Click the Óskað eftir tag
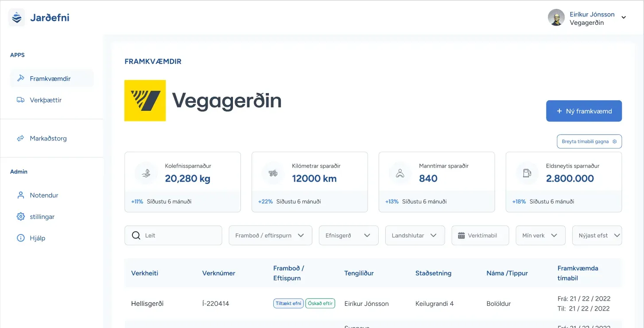 320,304
